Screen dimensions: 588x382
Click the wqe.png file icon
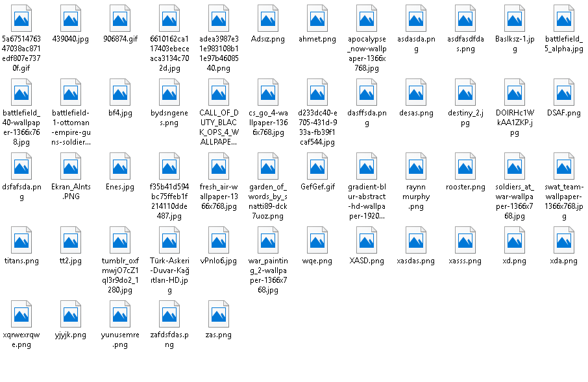(x=317, y=241)
